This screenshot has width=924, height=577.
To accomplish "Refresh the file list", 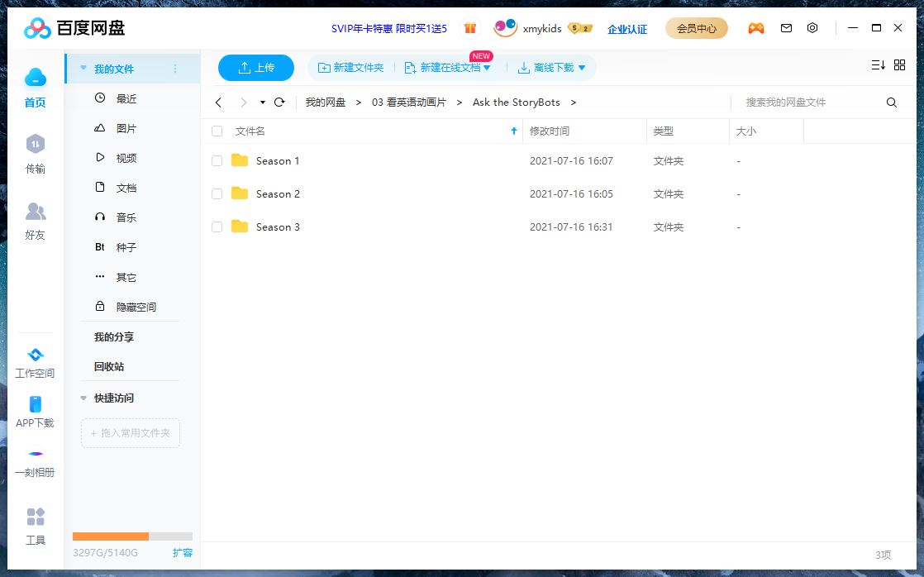I will 279,102.
